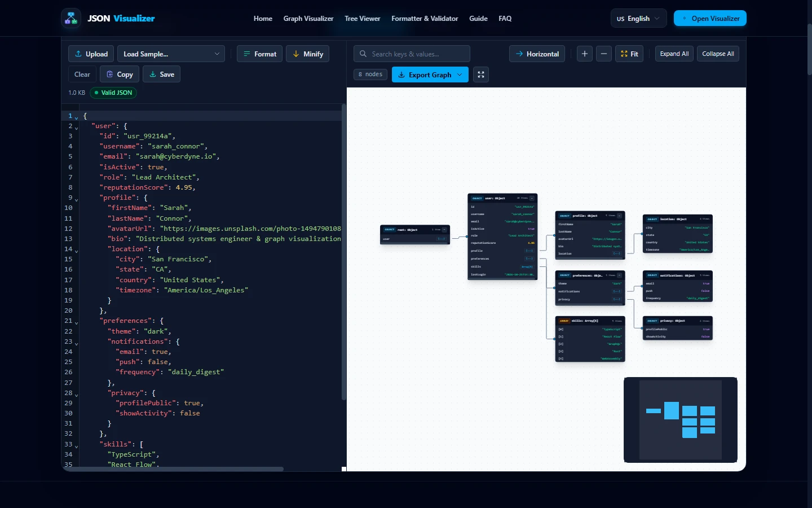The width and height of the screenshot is (812, 508).
Task: Click the JSON Visualizer logo icon
Action: point(71,19)
